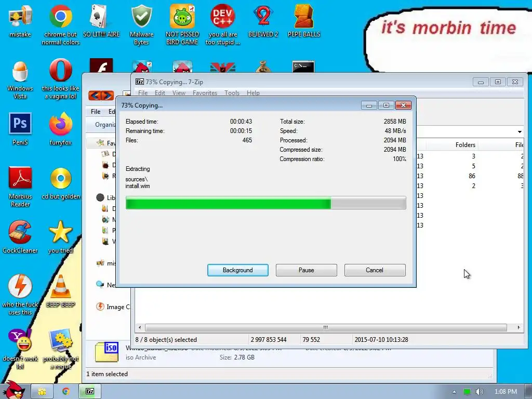Open the View menu in 7-Zip
Image resolution: width=532 pixels, height=399 pixels.
[179, 92]
